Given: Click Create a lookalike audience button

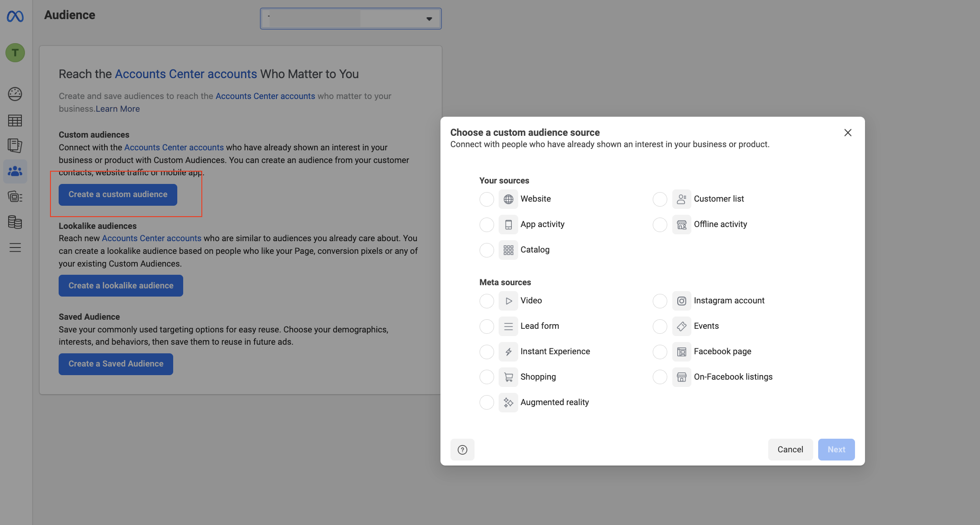Looking at the screenshot, I should pos(121,286).
